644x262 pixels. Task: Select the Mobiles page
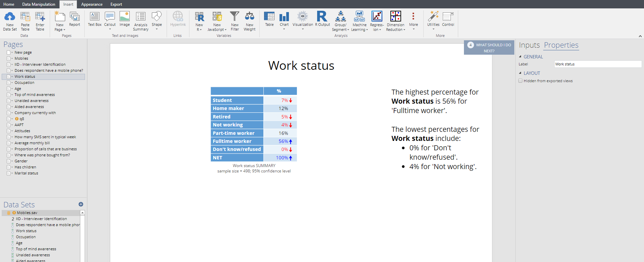pyautogui.click(x=21, y=58)
